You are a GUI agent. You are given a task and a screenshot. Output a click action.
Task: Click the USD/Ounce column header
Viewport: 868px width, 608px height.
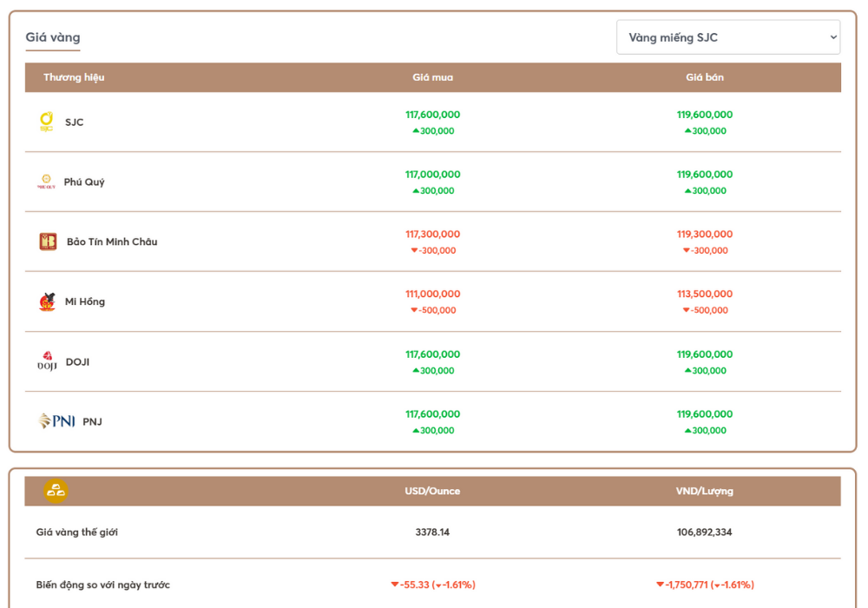tap(432, 491)
